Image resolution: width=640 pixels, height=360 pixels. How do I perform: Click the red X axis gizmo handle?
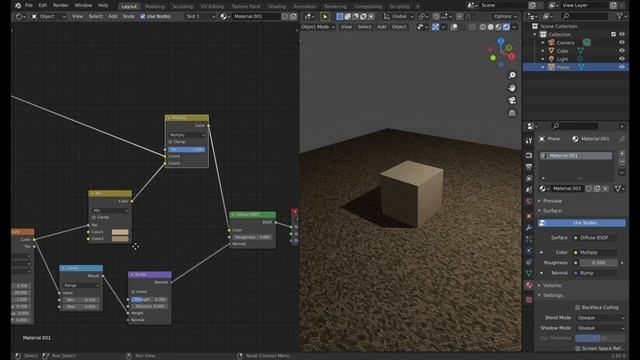pyautogui.click(x=512, y=56)
